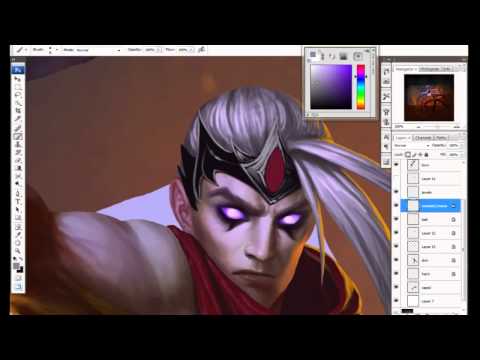Click the first icon in the color picker panel
The width and height of the screenshot is (480, 360).
pos(313,54)
